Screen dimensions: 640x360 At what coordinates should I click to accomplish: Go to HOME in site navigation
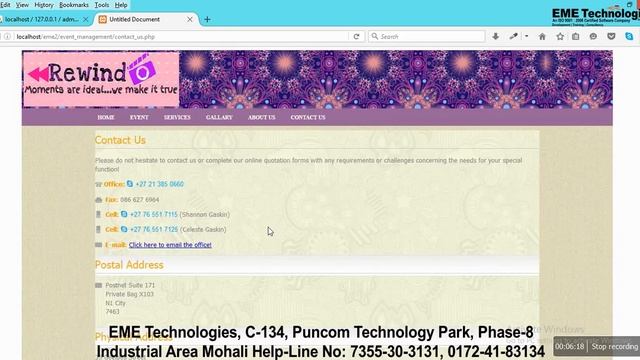106,118
